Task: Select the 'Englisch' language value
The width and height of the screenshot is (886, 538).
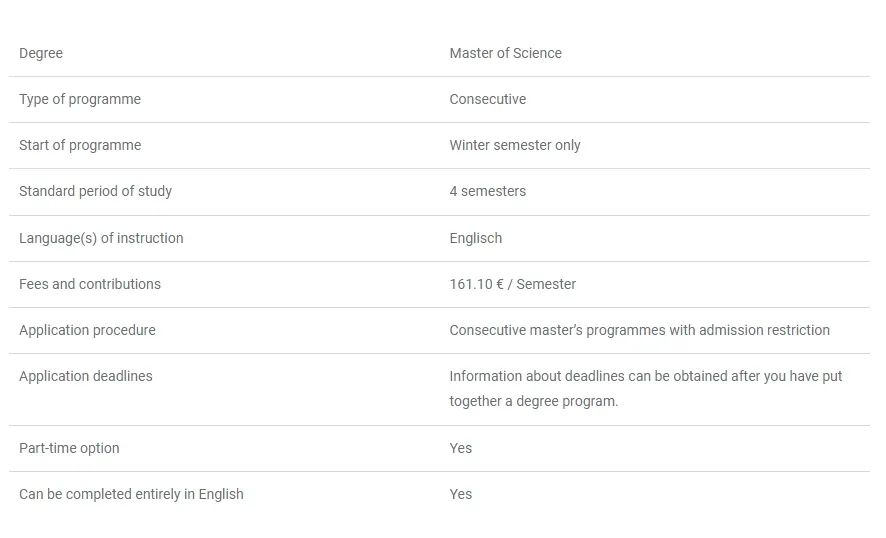Action: point(476,238)
